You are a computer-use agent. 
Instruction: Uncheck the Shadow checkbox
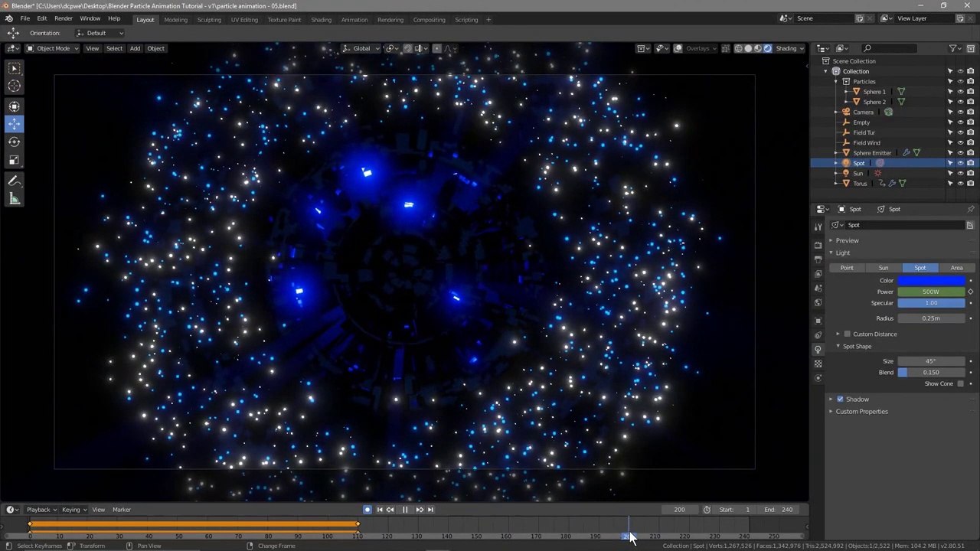840,399
